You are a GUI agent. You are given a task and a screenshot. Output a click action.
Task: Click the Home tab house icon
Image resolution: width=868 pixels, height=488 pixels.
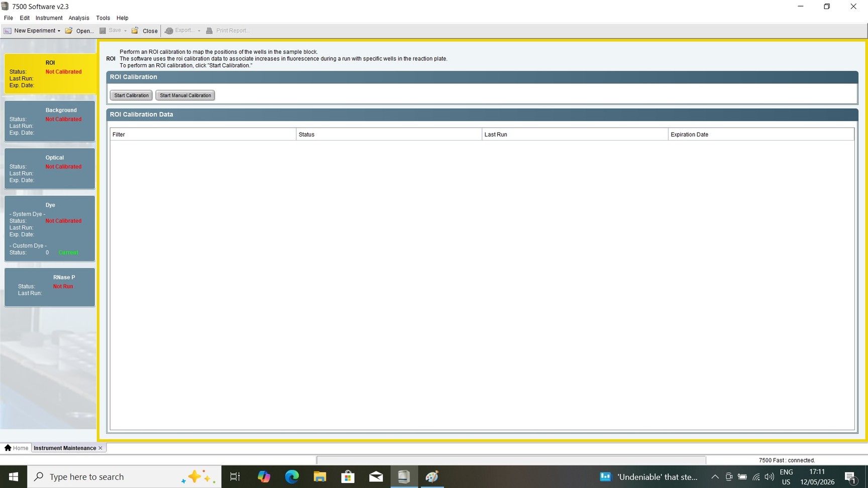point(8,448)
